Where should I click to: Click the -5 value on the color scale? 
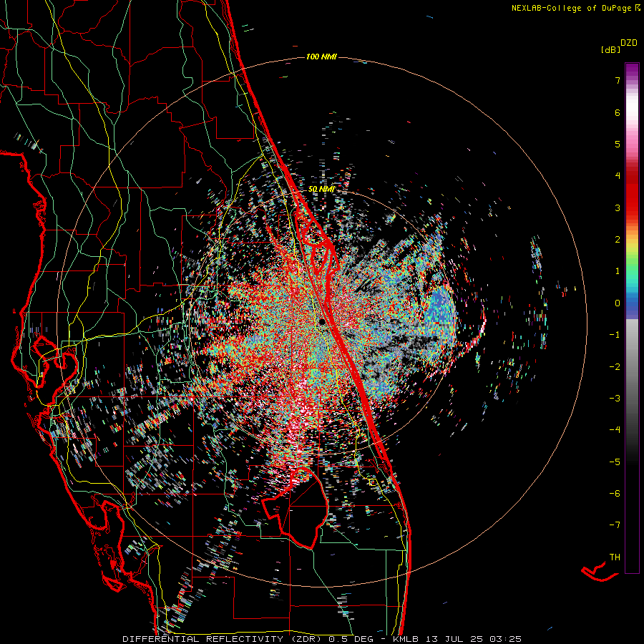[x=615, y=462]
